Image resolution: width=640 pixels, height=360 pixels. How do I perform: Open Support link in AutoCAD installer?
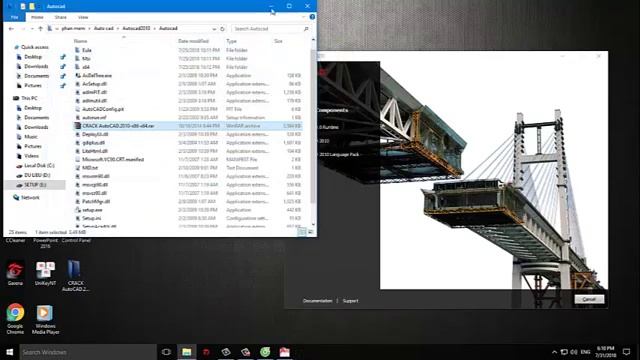click(350, 301)
